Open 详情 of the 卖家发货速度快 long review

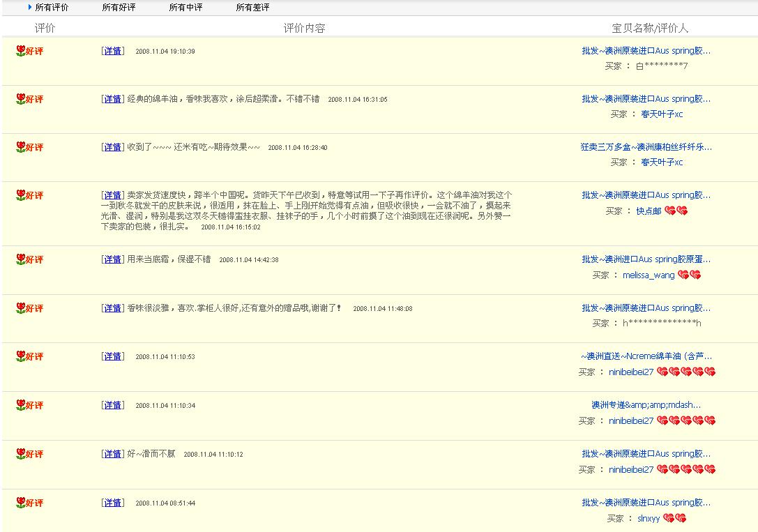(x=112, y=196)
